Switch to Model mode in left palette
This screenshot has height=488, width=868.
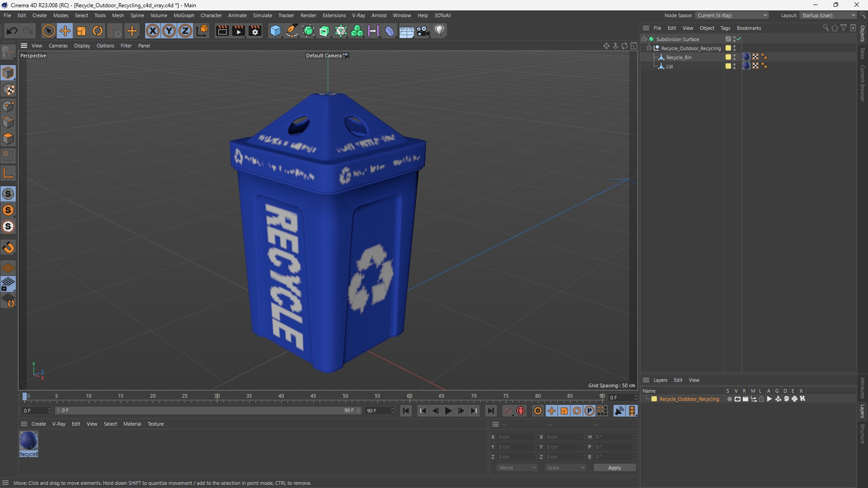click(x=8, y=73)
